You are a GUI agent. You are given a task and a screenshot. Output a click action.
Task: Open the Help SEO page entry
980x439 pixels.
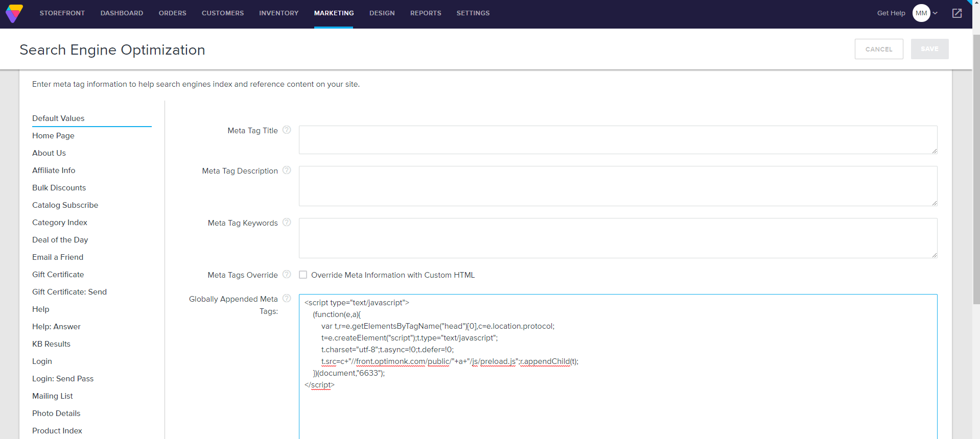tap(41, 309)
